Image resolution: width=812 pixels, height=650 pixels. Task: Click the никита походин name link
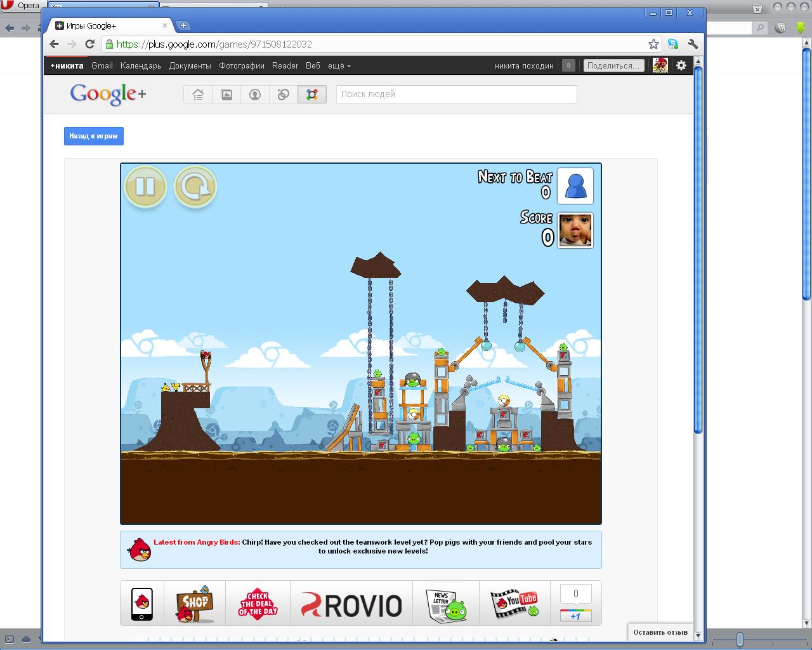click(524, 65)
